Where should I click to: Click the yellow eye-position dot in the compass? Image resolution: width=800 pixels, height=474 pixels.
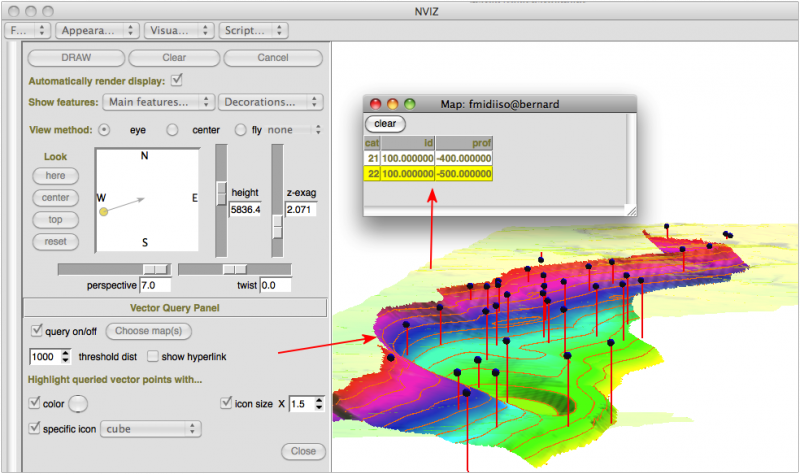click(x=103, y=211)
